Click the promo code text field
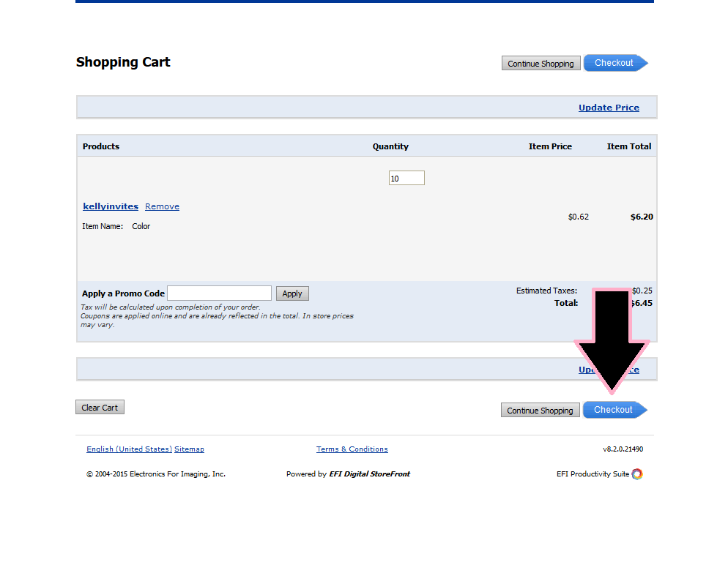Screen dimensions: 728x565 (x=219, y=293)
